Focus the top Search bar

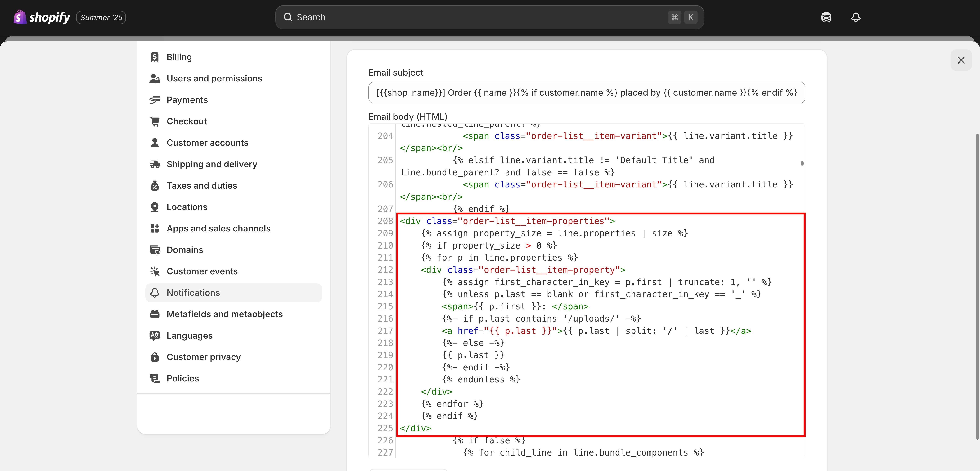pos(489,17)
